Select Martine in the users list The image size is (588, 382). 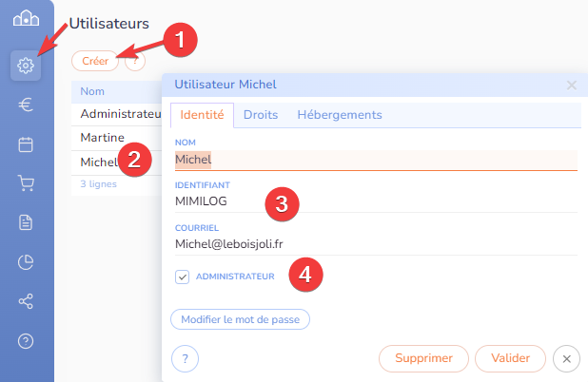103,138
